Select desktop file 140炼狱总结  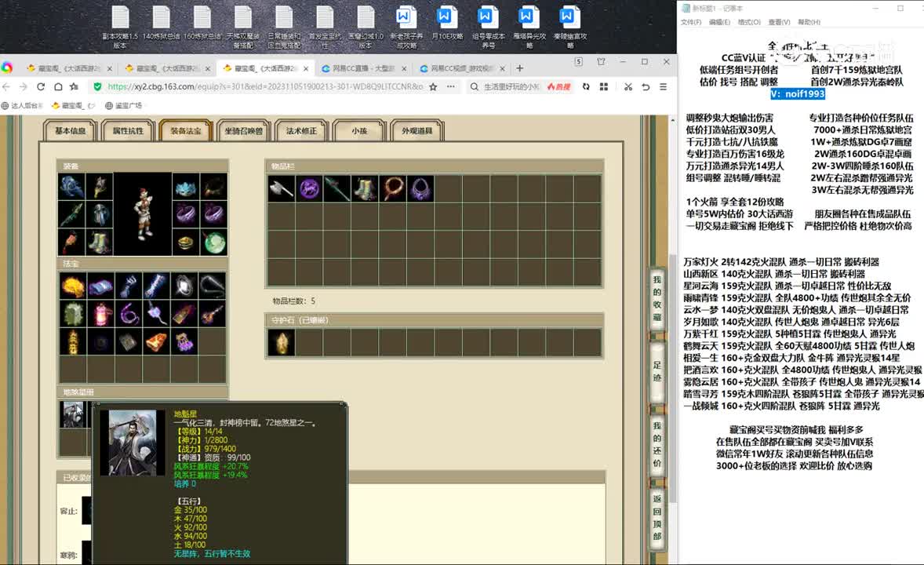point(161,24)
